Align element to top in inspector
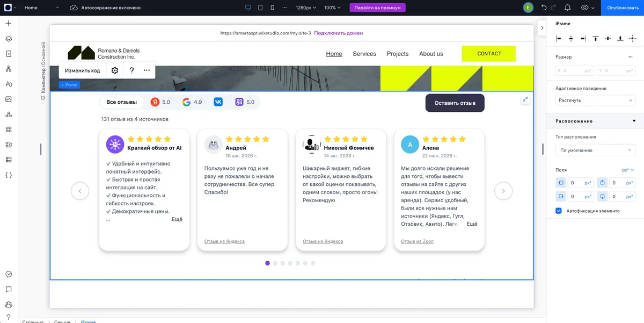The image size is (644, 323). coord(596,38)
